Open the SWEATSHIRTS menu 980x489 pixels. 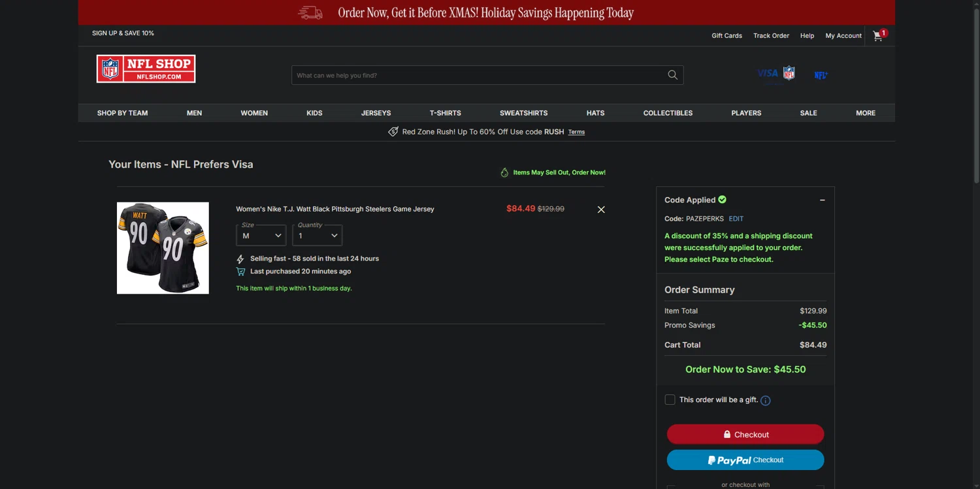point(524,113)
